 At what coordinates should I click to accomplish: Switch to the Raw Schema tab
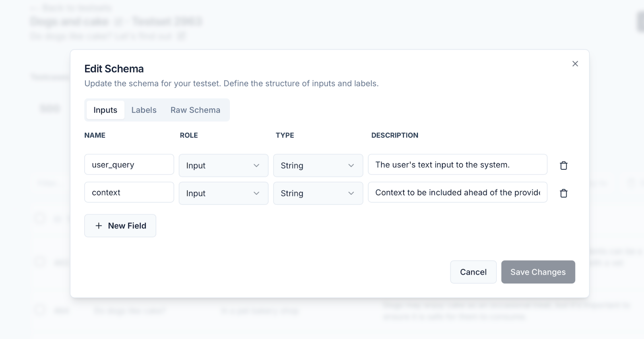195,110
